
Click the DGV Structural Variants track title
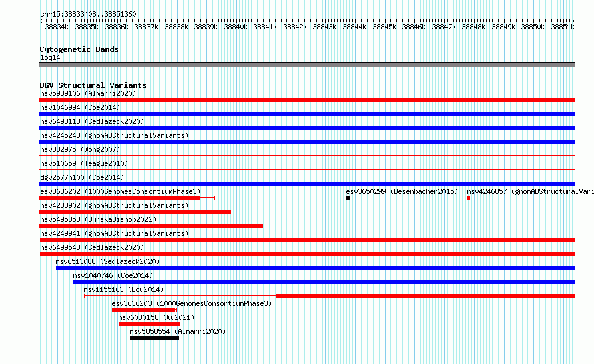point(93,85)
